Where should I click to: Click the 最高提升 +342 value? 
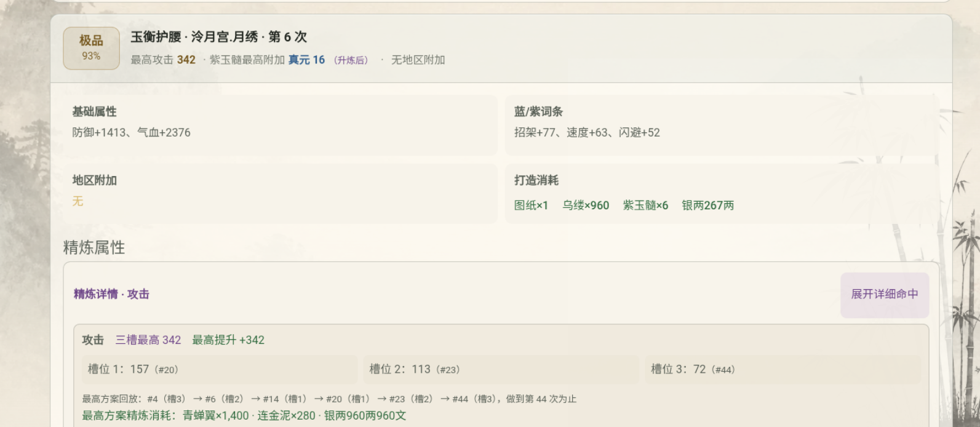[228, 340]
